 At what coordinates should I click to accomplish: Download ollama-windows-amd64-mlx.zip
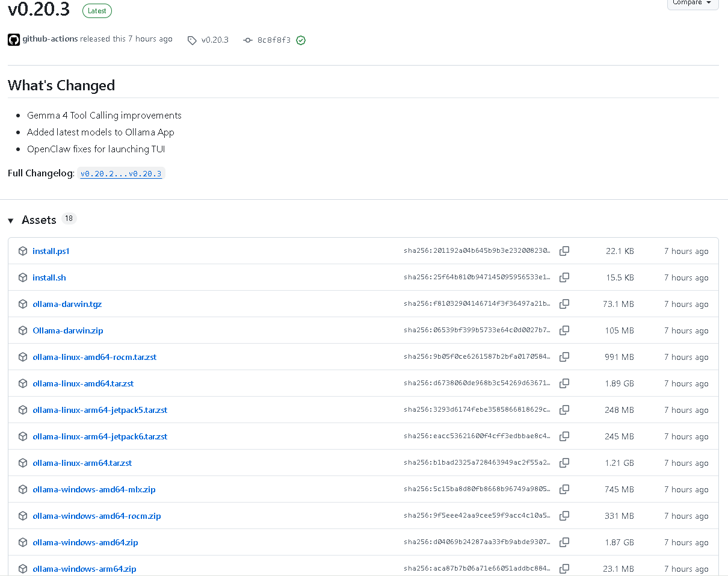94,489
